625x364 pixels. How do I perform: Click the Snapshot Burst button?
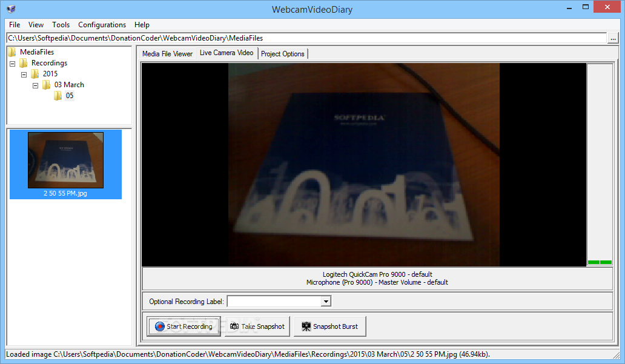click(330, 326)
